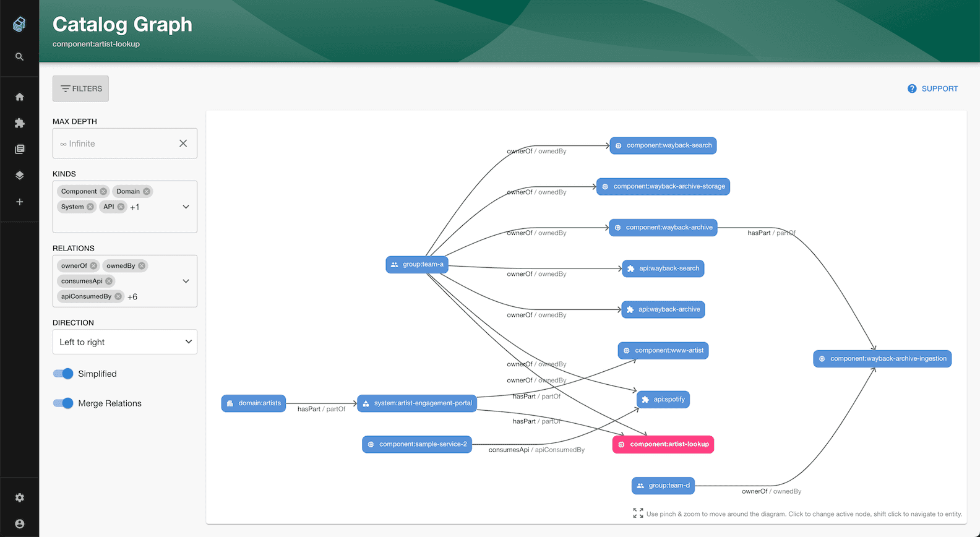
Task: Select node api:wayback-search
Action: coord(663,268)
